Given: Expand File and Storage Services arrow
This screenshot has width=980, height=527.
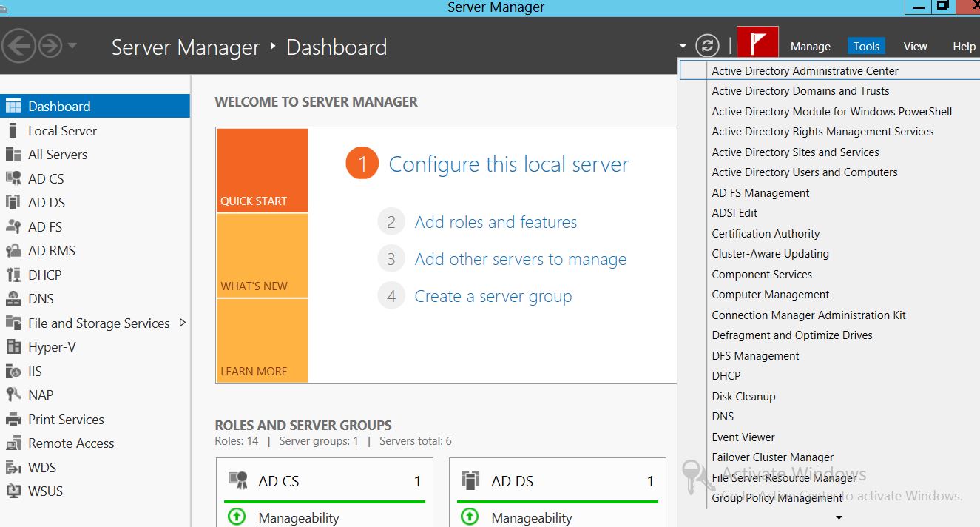Looking at the screenshot, I should tap(183, 323).
